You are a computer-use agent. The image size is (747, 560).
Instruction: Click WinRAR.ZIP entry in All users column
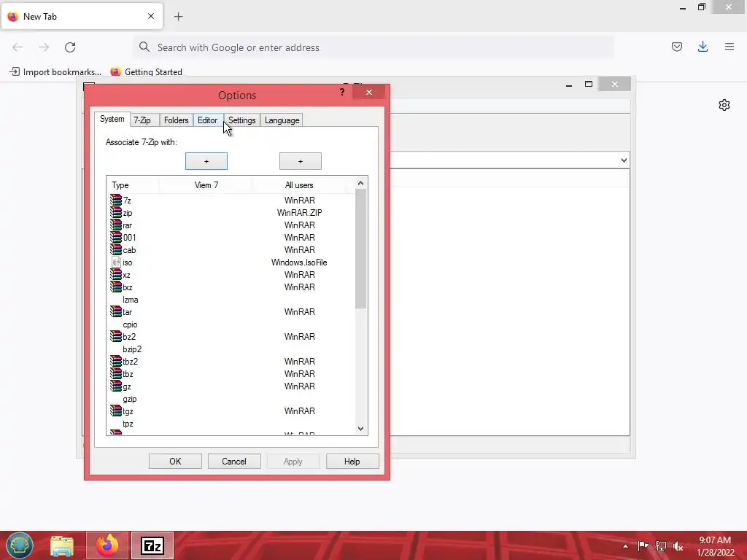(x=299, y=213)
